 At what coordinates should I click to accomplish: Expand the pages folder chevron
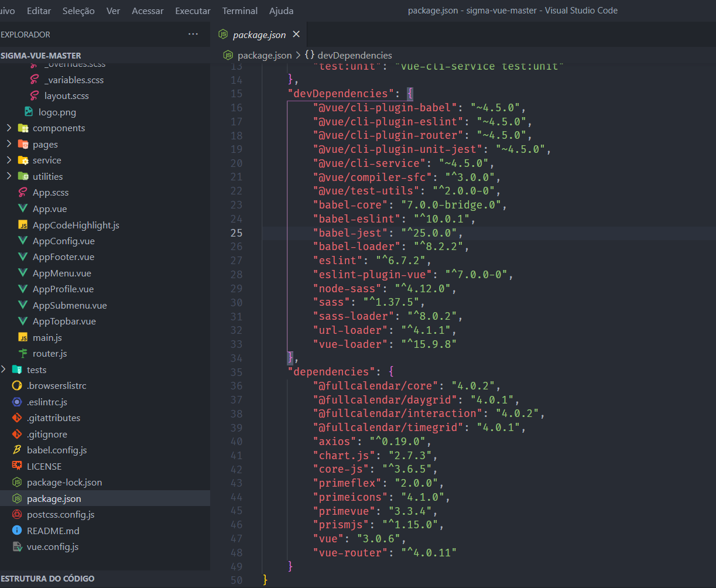9,144
